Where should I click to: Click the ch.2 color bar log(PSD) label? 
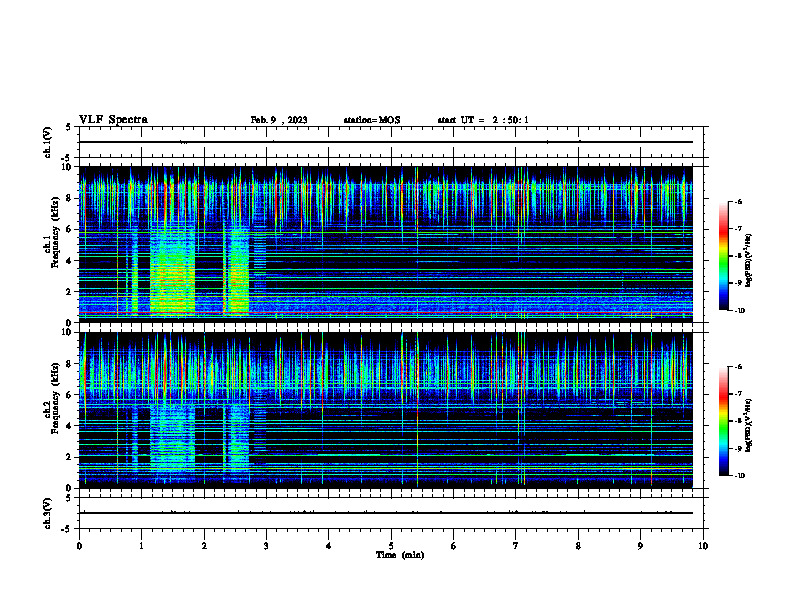(x=749, y=425)
